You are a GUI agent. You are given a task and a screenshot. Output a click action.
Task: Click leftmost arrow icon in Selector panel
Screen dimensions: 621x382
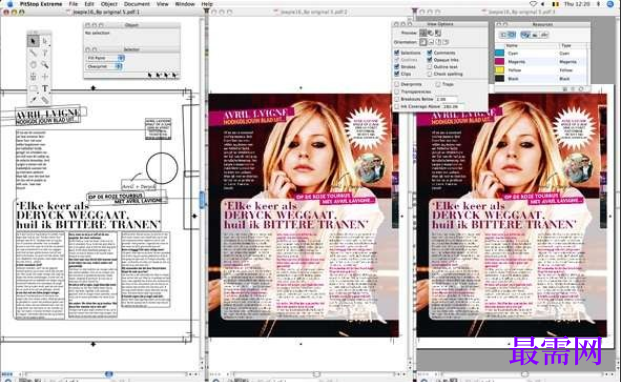click(150, 74)
